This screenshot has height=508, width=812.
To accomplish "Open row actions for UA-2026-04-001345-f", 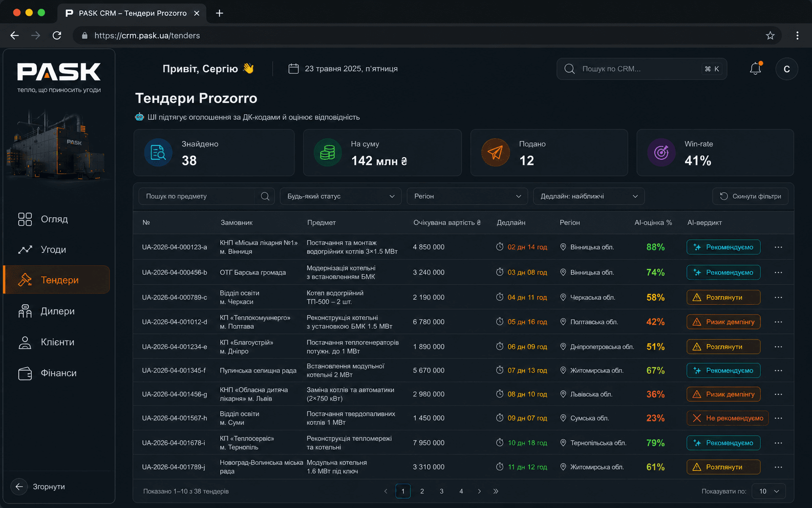I will pos(778,370).
